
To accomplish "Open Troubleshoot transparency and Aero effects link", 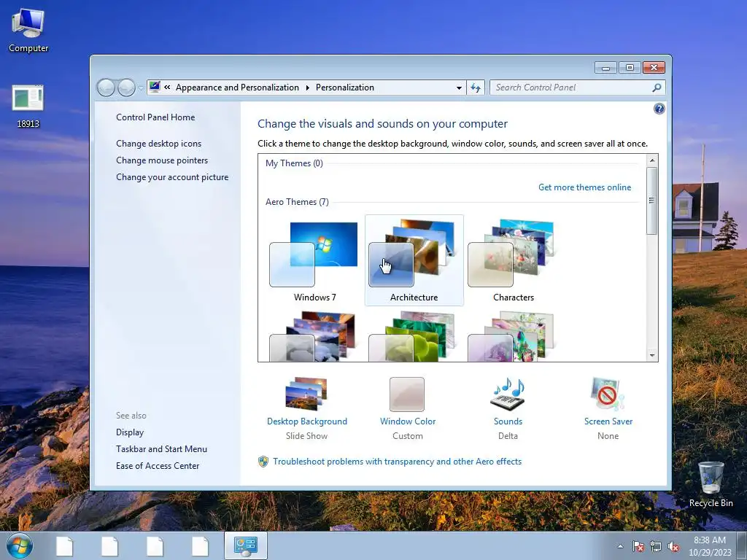I will tap(398, 462).
